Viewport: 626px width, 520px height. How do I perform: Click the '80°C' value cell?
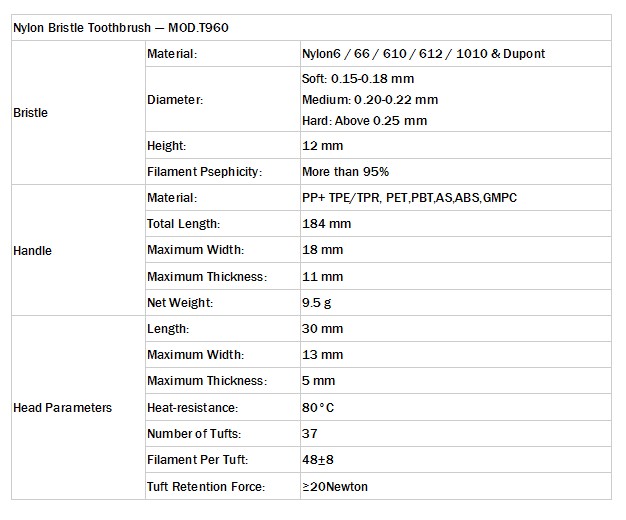click(x=319, y=407)
